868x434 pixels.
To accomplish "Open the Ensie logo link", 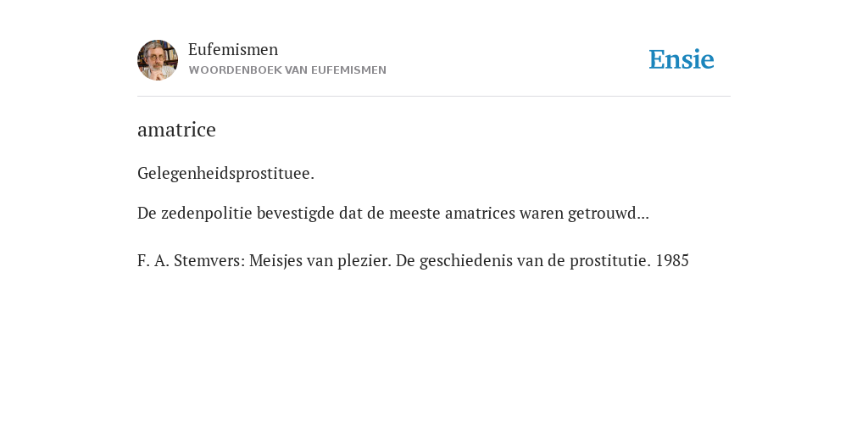I will [x=682, y=59].
